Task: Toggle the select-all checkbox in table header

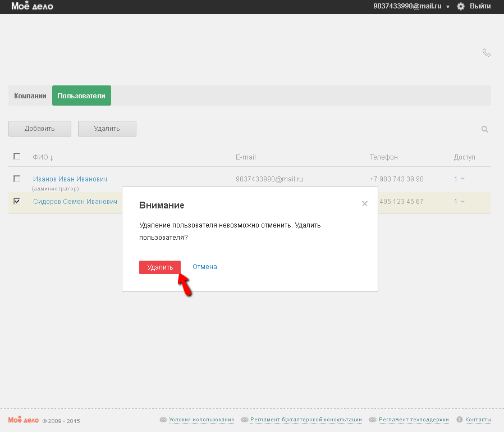Action: tap(17, 157)
